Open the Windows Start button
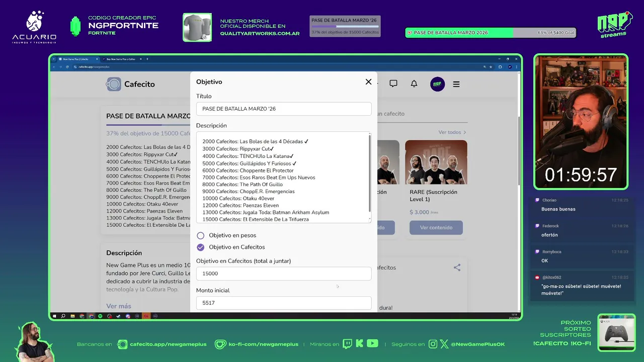This screenshot has height=362, width=644. 54,316
